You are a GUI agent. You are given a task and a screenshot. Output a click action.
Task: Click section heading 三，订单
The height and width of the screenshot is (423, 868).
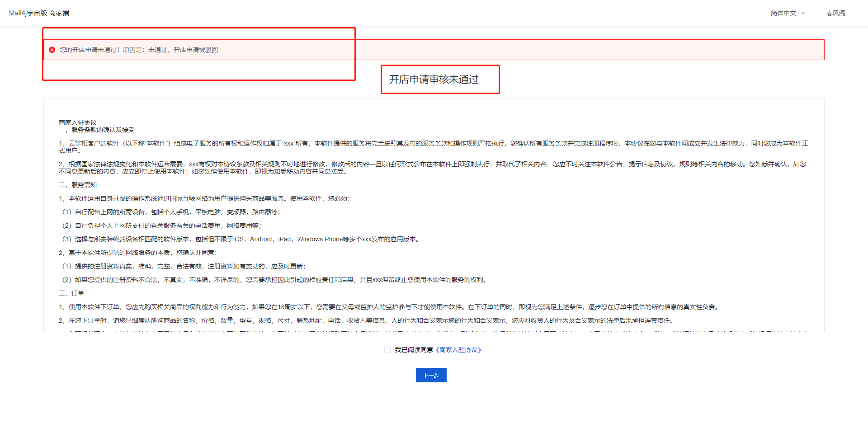pos(71,293)
